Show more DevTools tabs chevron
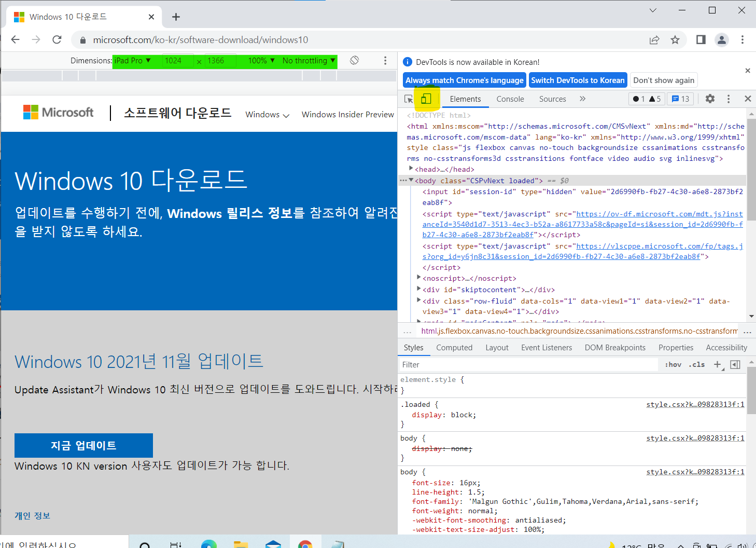756x548 pixels. tap(582, 99)
